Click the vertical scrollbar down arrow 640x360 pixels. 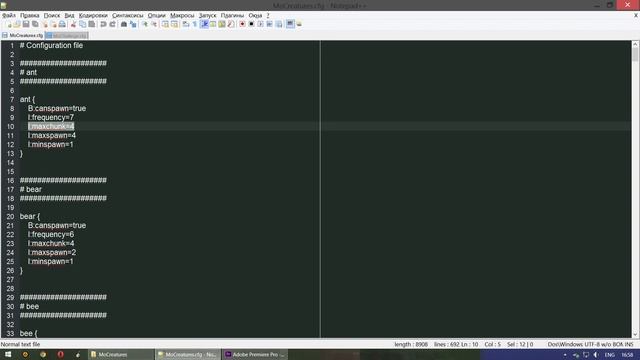coord(635,334)
